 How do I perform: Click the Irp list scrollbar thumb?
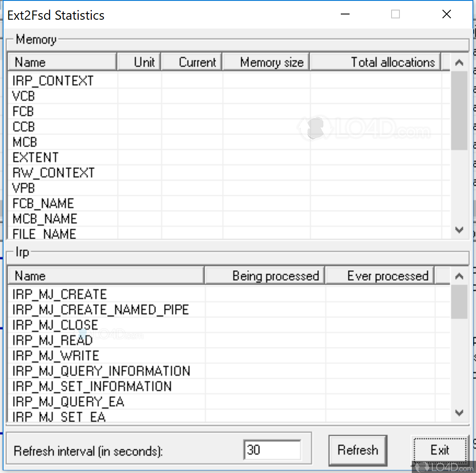coord(459,302)
